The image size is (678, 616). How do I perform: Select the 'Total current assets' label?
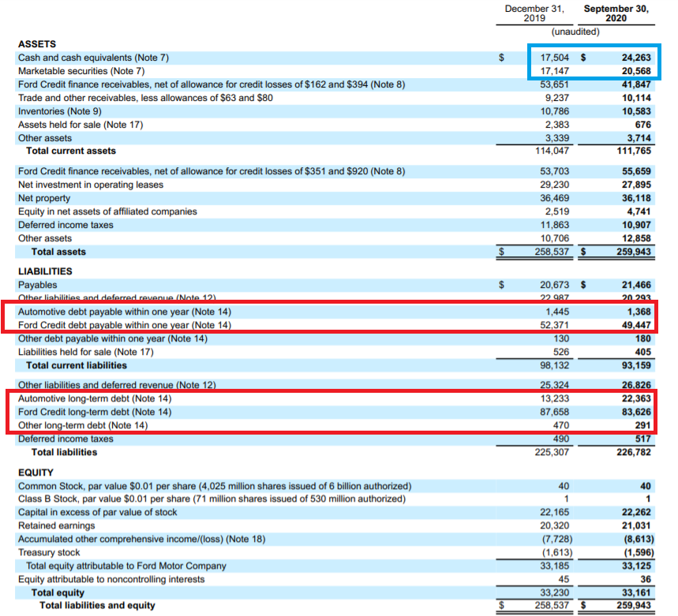pos(71,151)
